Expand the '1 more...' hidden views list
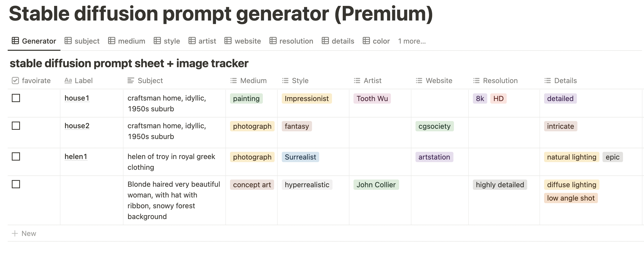 [411, 41]
